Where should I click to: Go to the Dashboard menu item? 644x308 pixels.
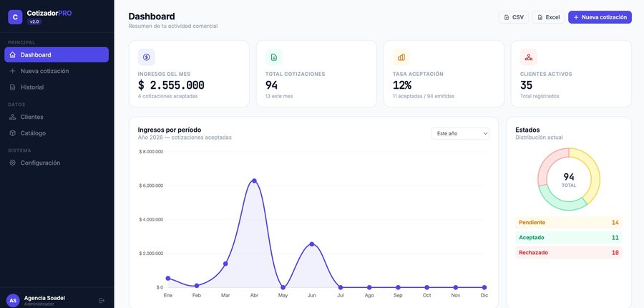tap(57, 54)
